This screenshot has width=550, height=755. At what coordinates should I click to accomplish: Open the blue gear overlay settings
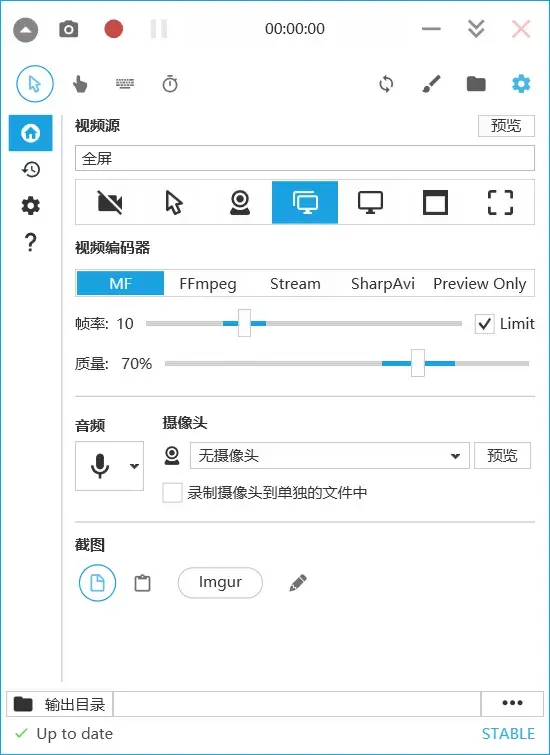click(521, 84)
